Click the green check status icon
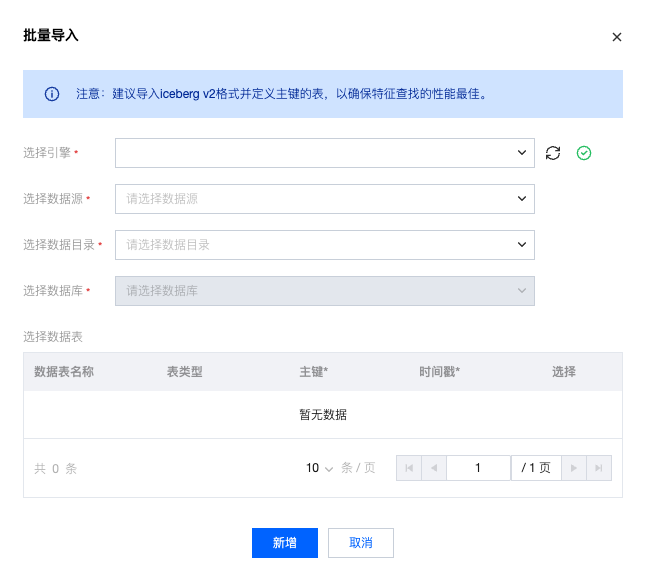The image size is (648, 583). coord(585,153)
